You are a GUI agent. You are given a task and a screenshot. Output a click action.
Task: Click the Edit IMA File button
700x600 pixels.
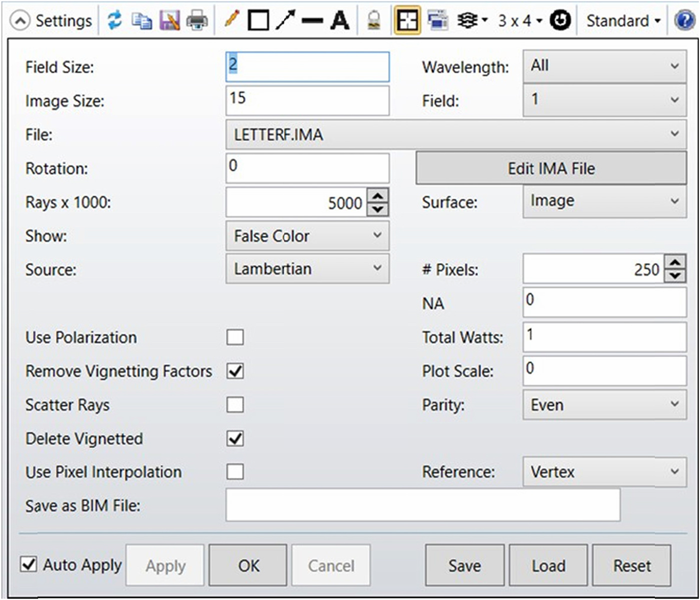click(x=551, y=168)
